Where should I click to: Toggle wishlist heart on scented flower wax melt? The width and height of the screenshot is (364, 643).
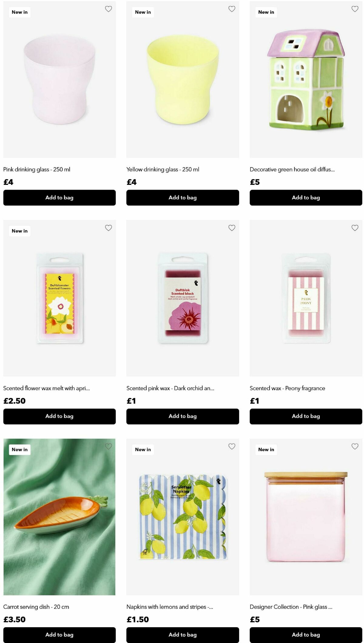108,228
